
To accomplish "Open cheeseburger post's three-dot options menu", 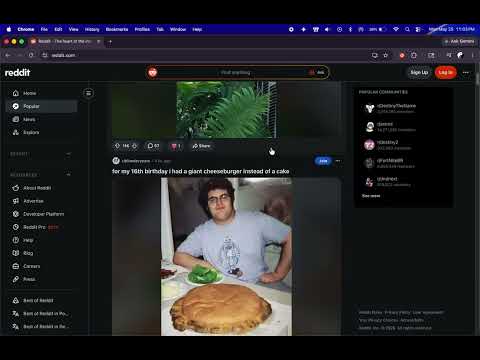I will 338,161.
